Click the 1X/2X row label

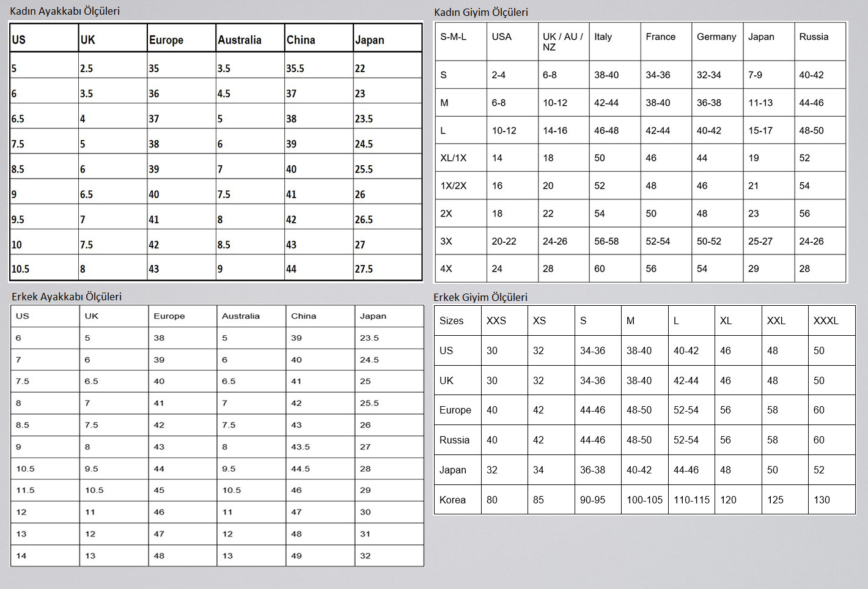454,185
